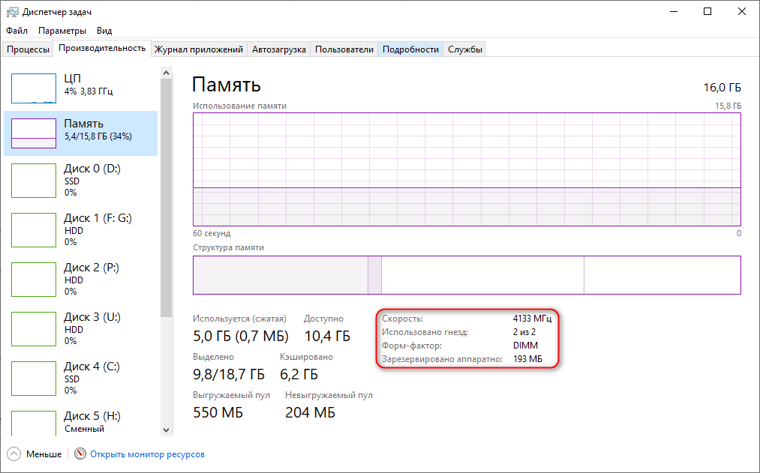Switch to the Автозагрузка tab
This screenshot has width=760, height=473.
tap(279, 49)
